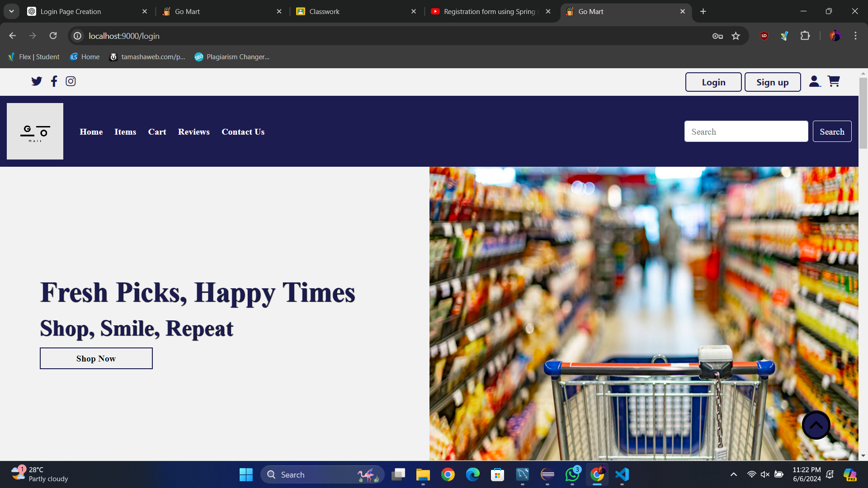Open browser extensions puzzle icon

805,36
